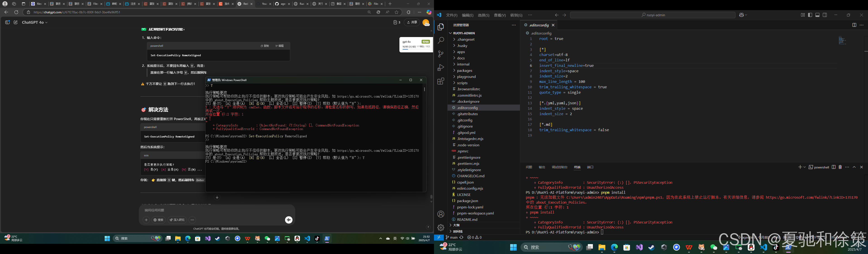Open the 文件(F) menu
868x254 pixels.
tap(452, 15)
